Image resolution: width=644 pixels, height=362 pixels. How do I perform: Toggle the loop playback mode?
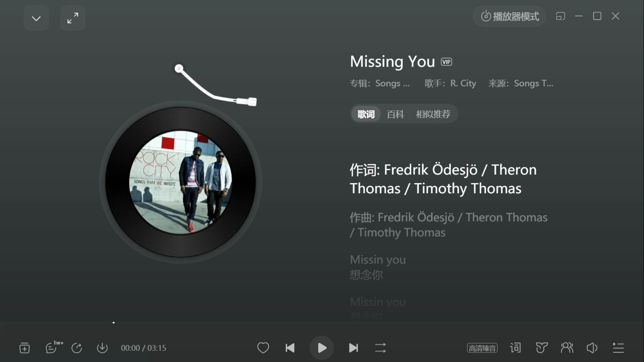tap(380, 348)
